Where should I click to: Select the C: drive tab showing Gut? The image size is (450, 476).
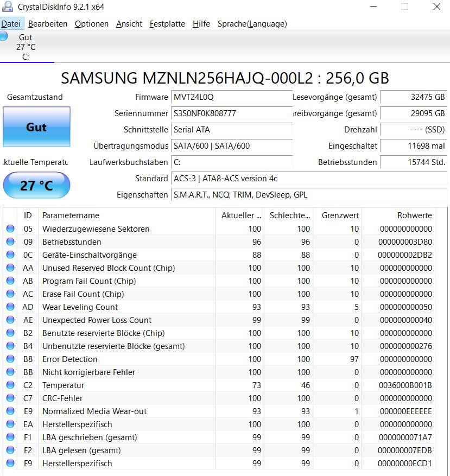click(x=27, y=47)
